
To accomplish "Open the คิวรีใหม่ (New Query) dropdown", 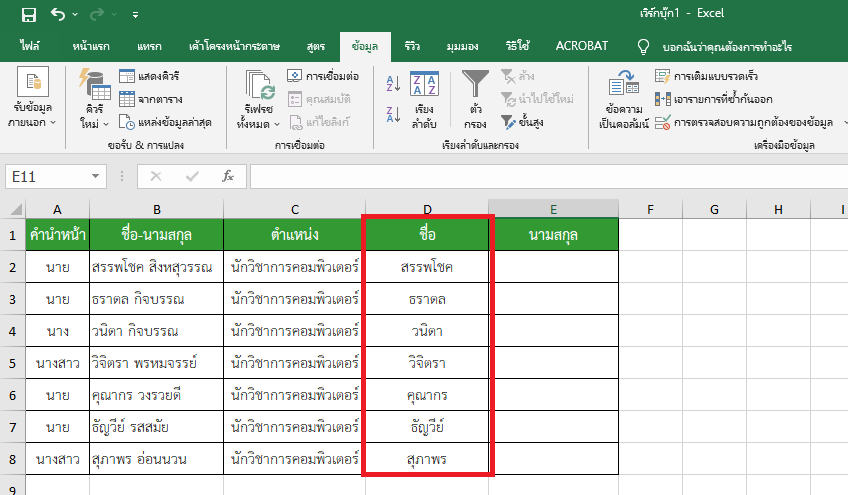I will [95, 99].
